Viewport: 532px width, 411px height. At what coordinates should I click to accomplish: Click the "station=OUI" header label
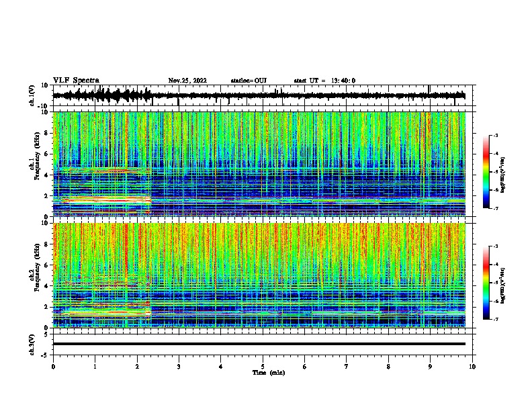249,81
